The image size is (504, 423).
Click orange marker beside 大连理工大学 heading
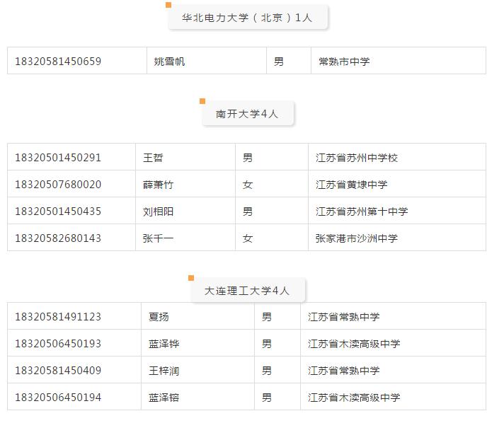191,278
